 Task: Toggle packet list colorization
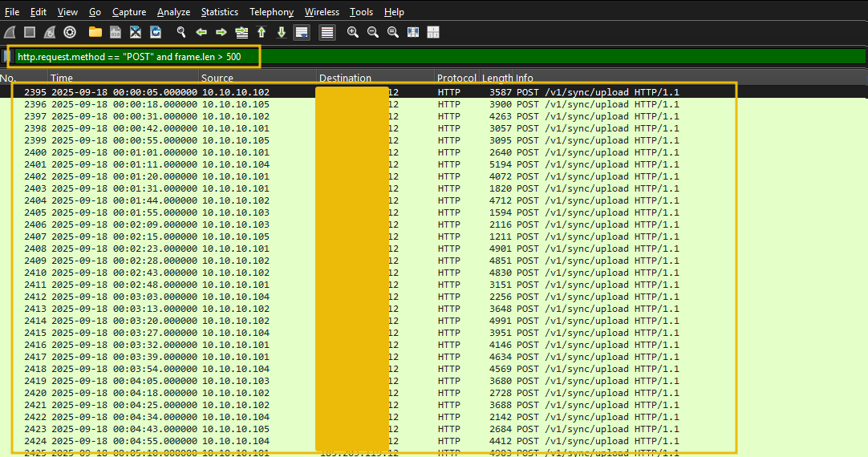[327, 32]
